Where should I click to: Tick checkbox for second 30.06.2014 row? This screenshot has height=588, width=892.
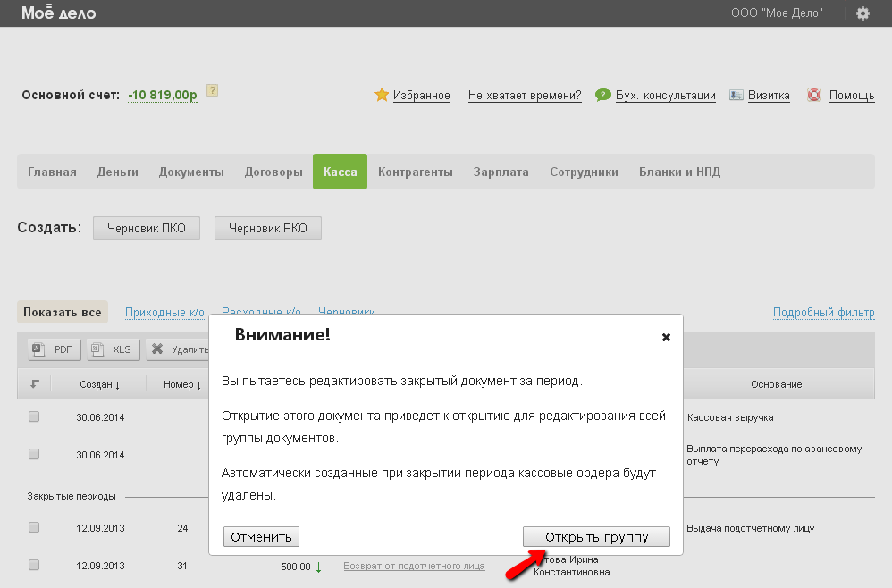point(34,454)
